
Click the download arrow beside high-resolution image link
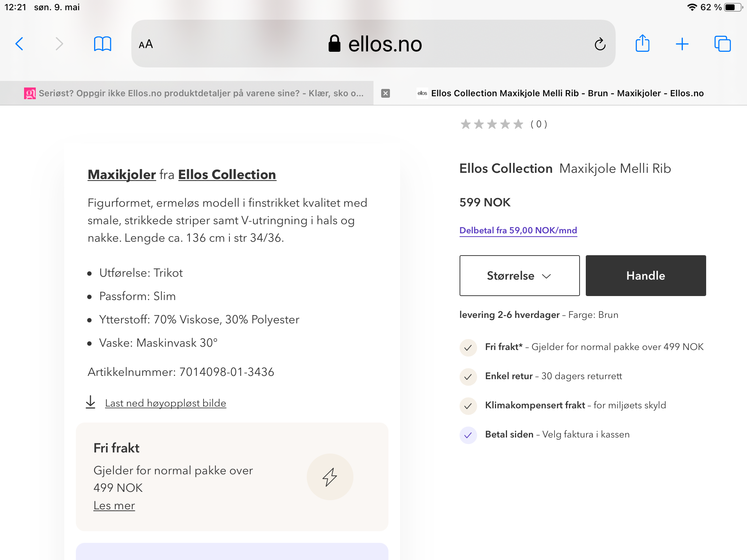pyautogui.click(x=90, y=402)
